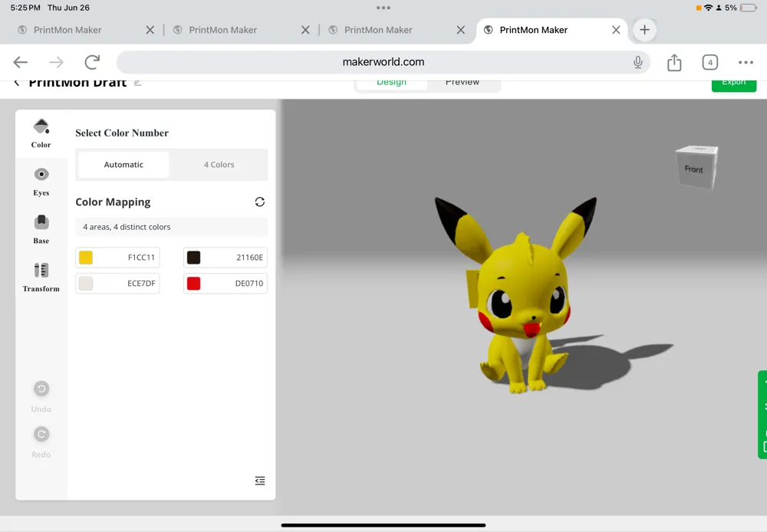Click the makerworld.com address bar
Viewport: 767px width, 532px height.
pos(383,62)
